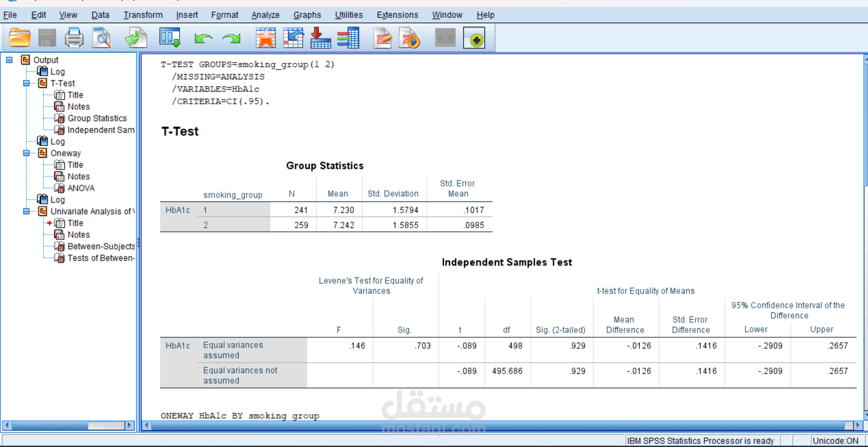The image size is (868, 447).
Task: Open file with the folder icon
Action: (20, 38)
